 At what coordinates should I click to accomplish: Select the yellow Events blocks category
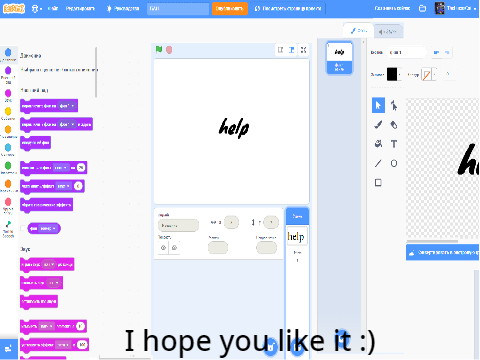click(x=8, y=113)
